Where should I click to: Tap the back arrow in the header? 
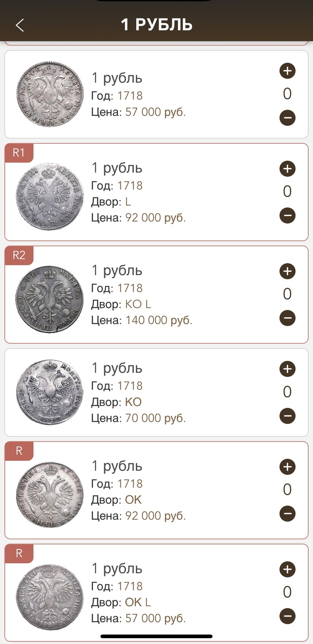click(x=20, y=25)
